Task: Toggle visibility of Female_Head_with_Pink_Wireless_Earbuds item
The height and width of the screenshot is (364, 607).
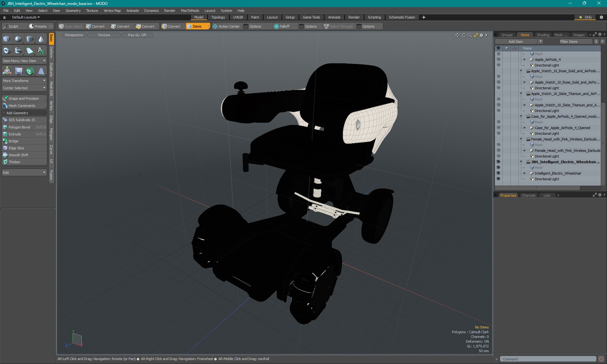Action: coord(498,151)
